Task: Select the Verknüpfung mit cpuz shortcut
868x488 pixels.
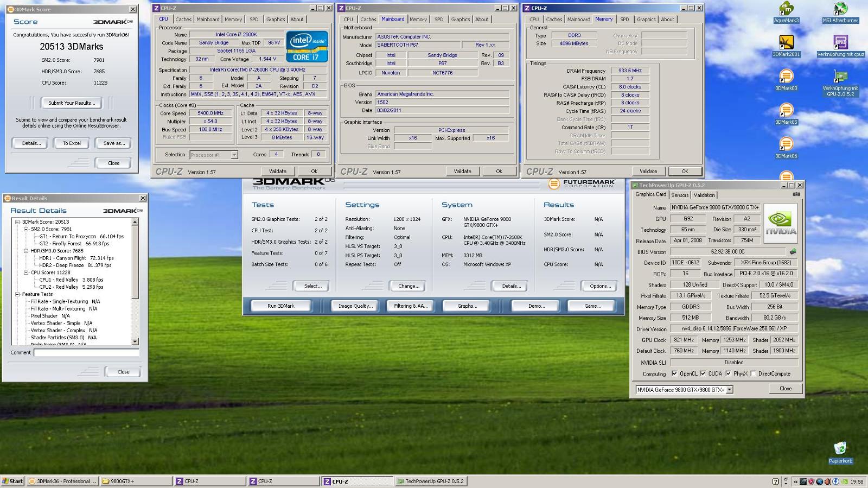Action: [840, 46]
